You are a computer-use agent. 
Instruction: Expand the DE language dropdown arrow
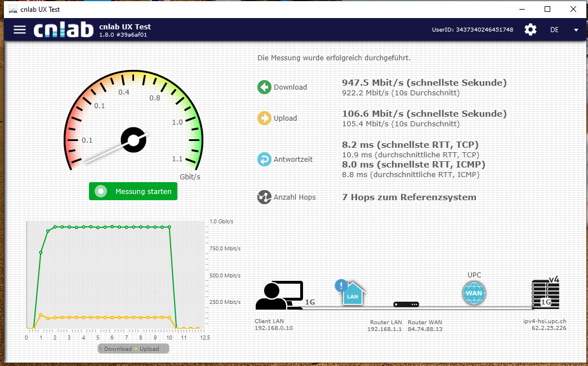tap(576, 30)
